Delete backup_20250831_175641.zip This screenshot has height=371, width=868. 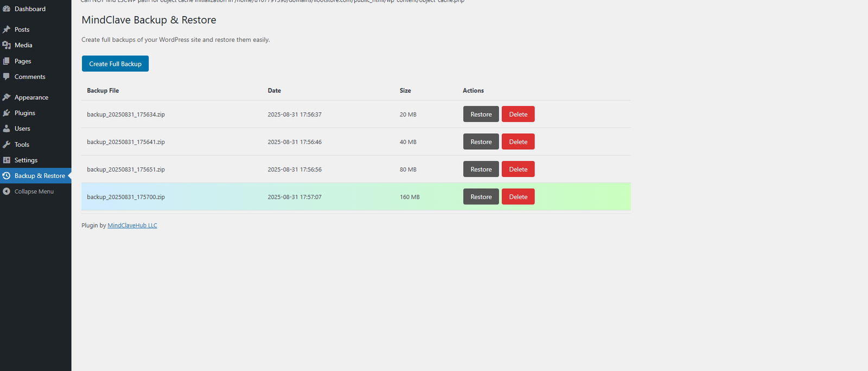tap(518, 142)
